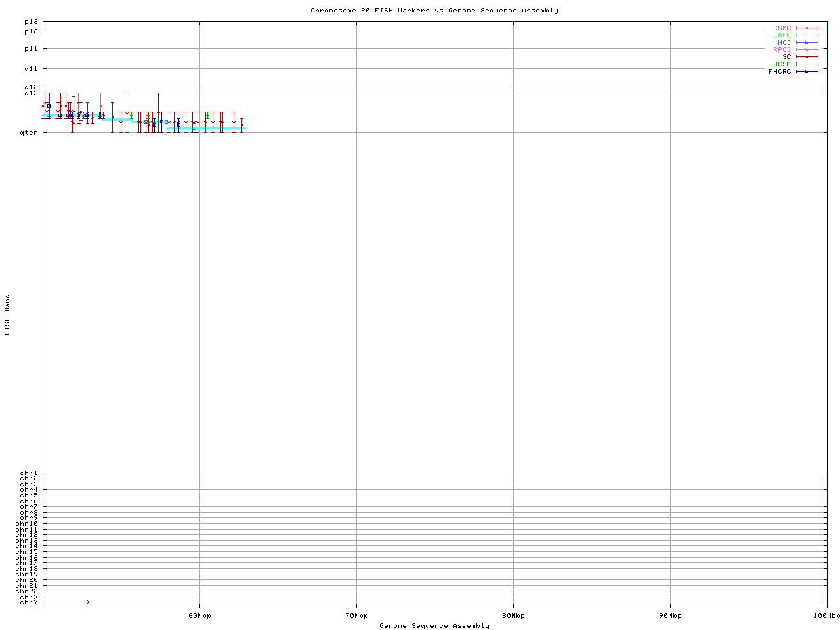Click the qter band label
The width and height of the screenshot is (840, 630).
pyautogui.click(x=30, y=133)
